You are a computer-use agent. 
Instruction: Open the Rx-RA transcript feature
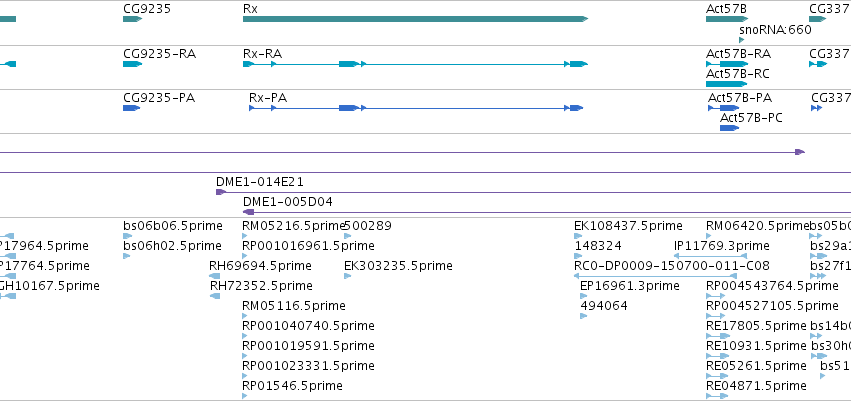(415, 64)
